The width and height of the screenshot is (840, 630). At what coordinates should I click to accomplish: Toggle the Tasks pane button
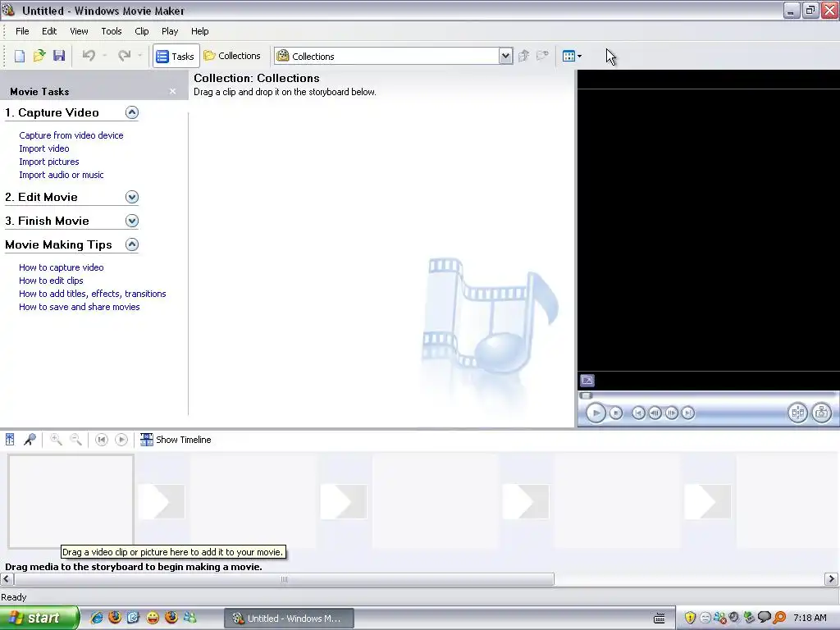(x=176, y=56)
